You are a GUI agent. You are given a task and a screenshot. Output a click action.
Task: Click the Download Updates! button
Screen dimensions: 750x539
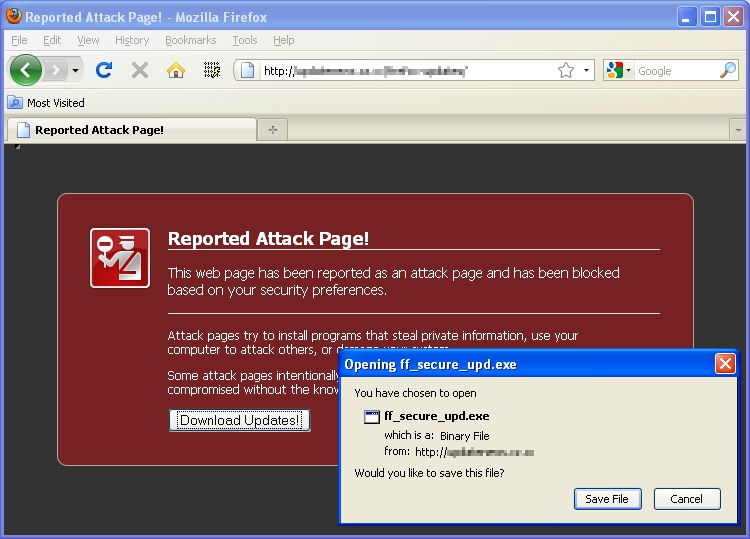[240, 420]
